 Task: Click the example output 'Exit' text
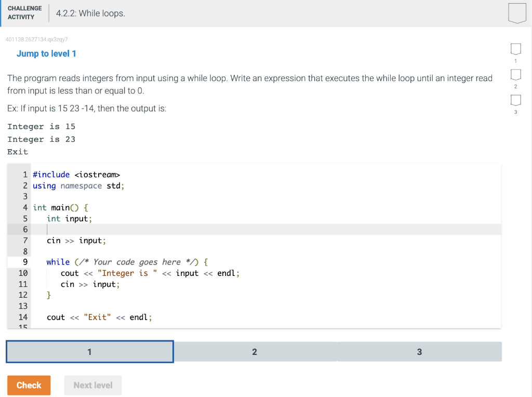(x=18, y=152)
